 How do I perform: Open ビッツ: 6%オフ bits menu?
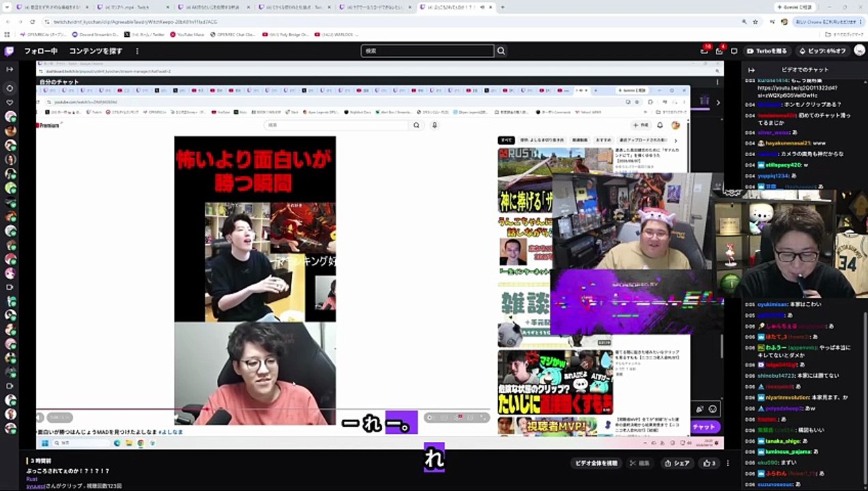coord(822,51)
